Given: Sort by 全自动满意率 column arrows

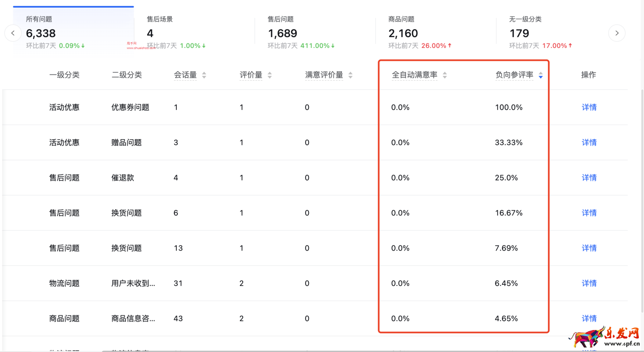Looking at the screenshot, I should coord(445,75).
